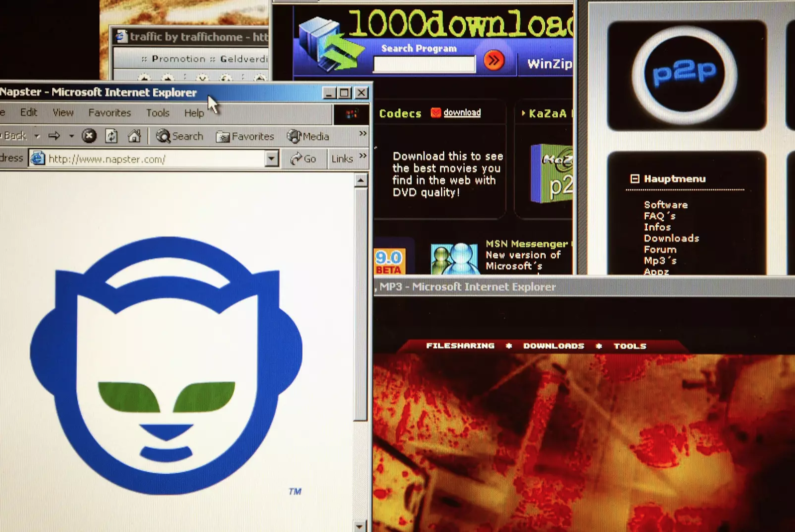Open the Back history dropdown arrow

37,136
